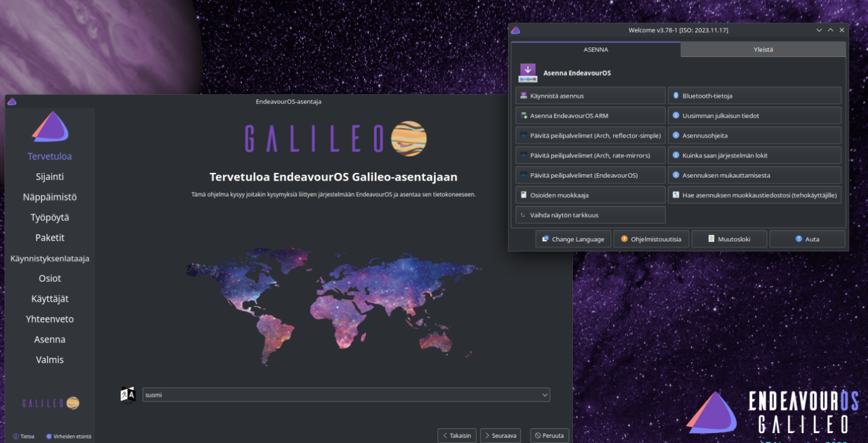This screenshot has height=443, width=868.
Task: Close the Welcome window
Action: click(x=842, y=30)
